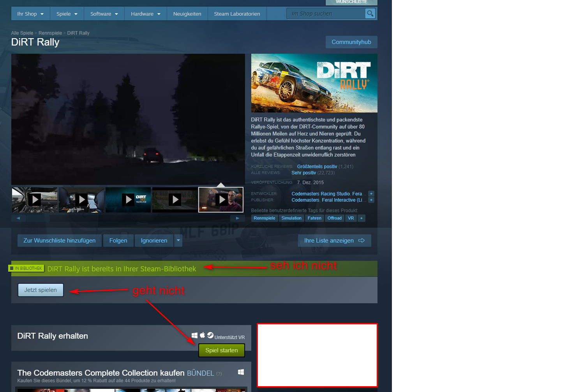Open Steam Laboratorien in the nav bar
This screenshot has width=575, height=392.
237,14
